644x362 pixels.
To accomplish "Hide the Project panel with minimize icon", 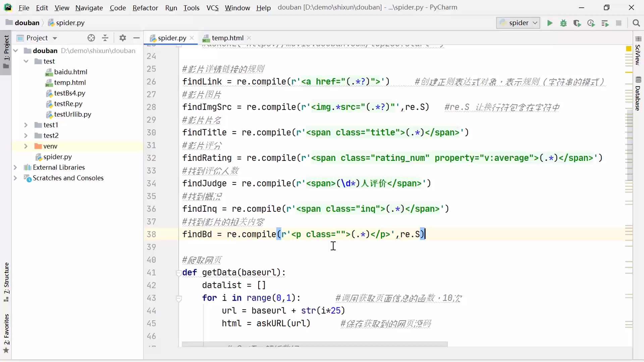I will pos(136,38).
